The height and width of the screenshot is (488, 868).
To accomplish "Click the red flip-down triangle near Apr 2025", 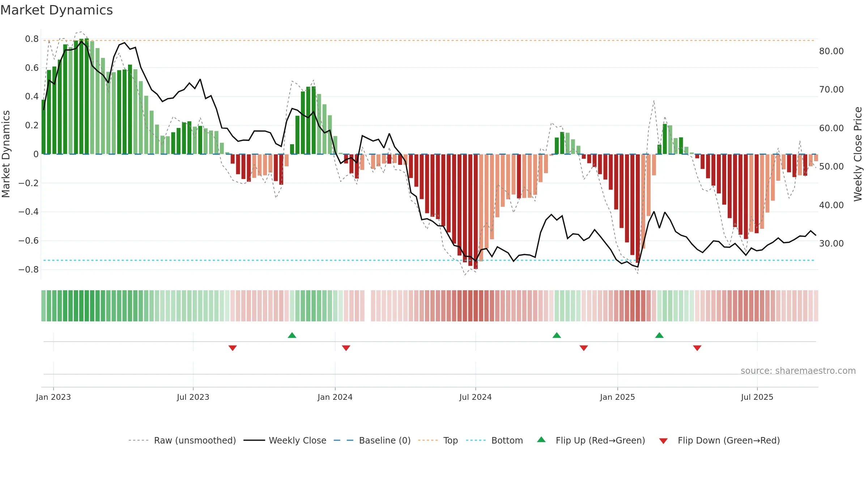I will (697, 348).
